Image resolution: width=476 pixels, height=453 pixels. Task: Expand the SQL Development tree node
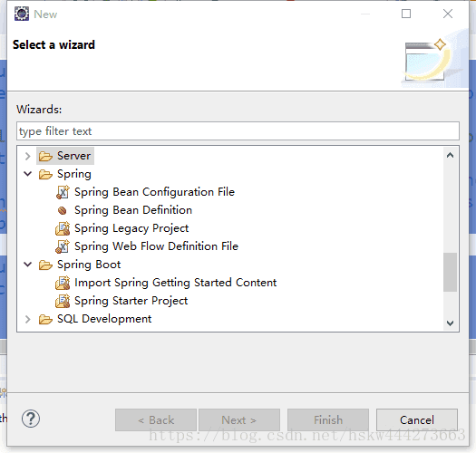[27, 319]
